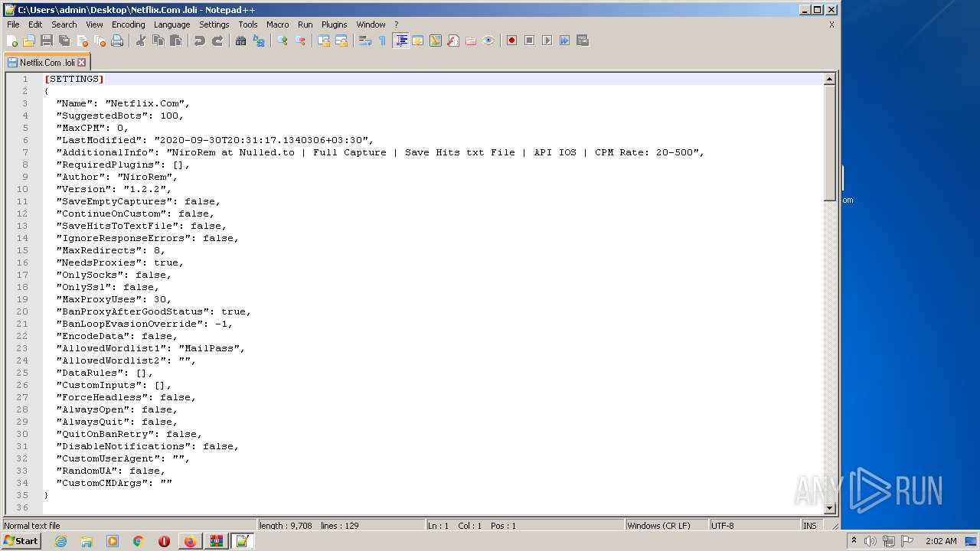The height and width of the screenshot is (551, 980).
Task: Select the Netflix.Com .loli tab
Action: pos(47,63)
